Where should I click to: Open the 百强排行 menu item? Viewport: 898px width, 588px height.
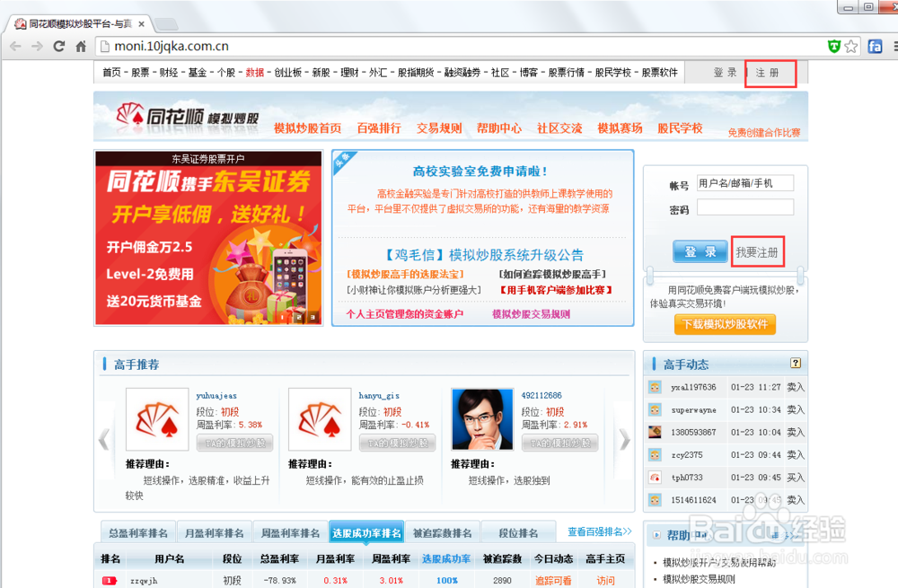pyautogui.click(x=379, y=128)
